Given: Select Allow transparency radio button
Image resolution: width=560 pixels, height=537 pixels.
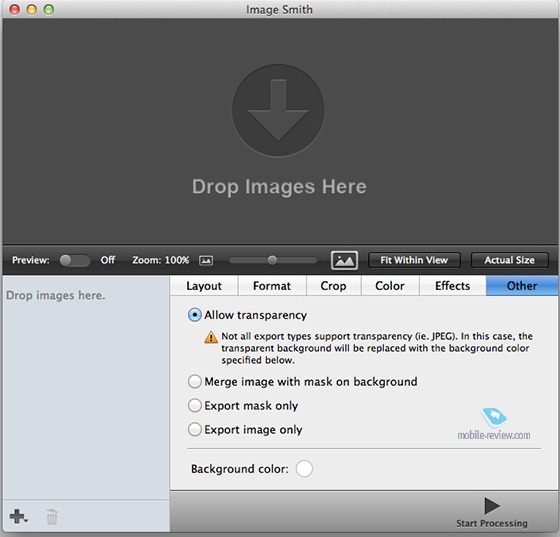Looking at the screenshot, I should (195, 315).
